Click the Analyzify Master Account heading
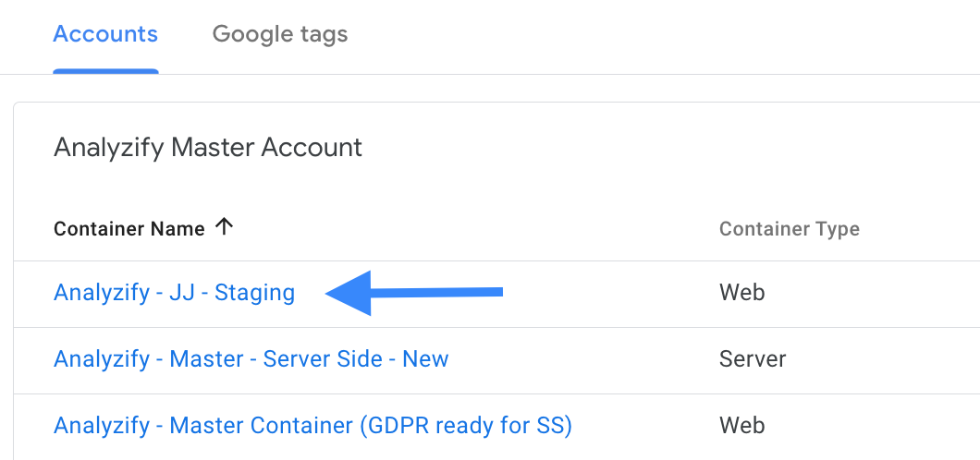 [x=208, y=148]
